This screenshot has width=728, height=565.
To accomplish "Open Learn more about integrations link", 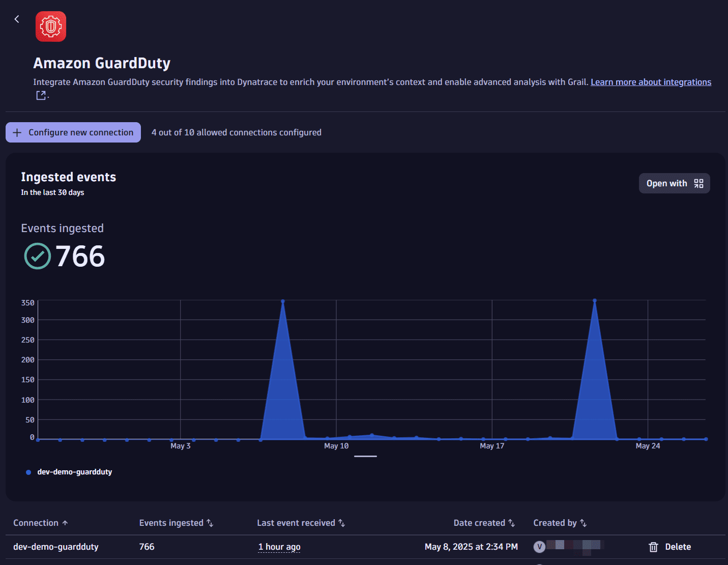I will [651, 82].
